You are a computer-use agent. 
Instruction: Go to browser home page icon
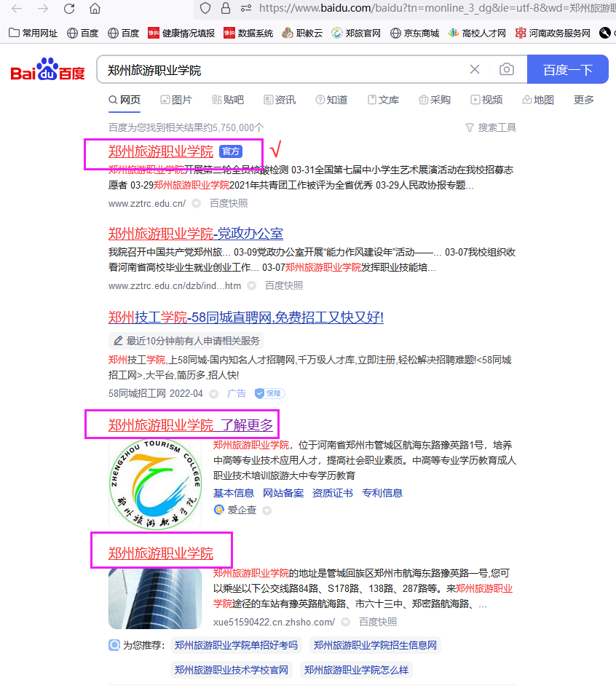pos(95,8)
